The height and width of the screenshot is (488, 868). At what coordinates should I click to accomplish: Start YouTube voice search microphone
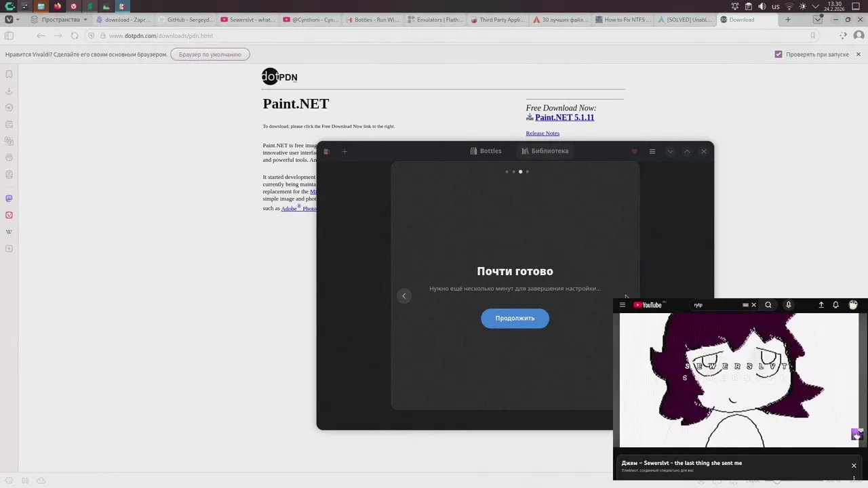coord(788,305)
